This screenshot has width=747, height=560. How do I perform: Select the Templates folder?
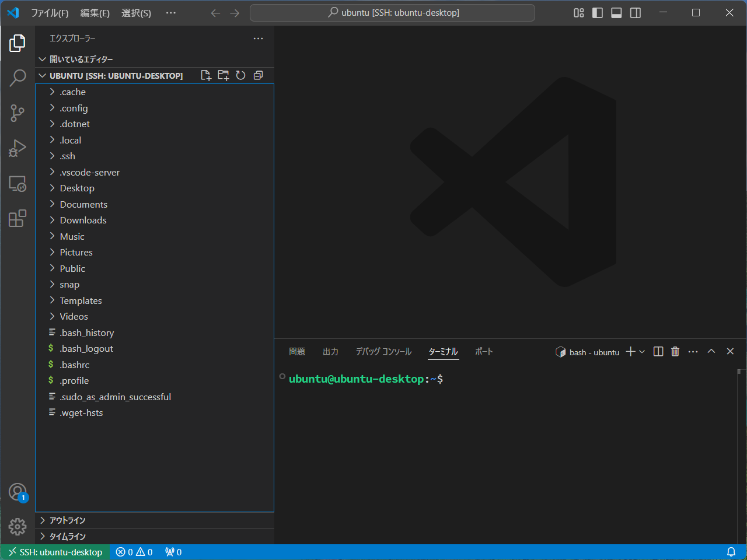(155, 300)
